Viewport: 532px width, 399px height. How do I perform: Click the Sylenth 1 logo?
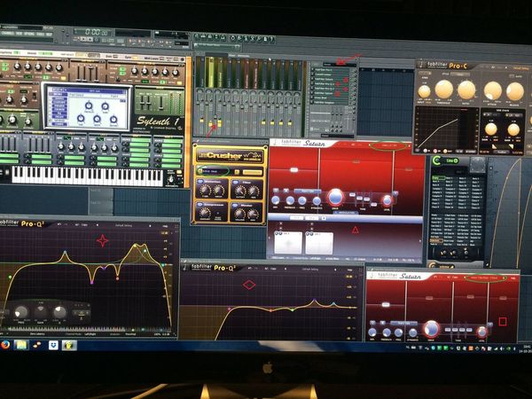158,121
